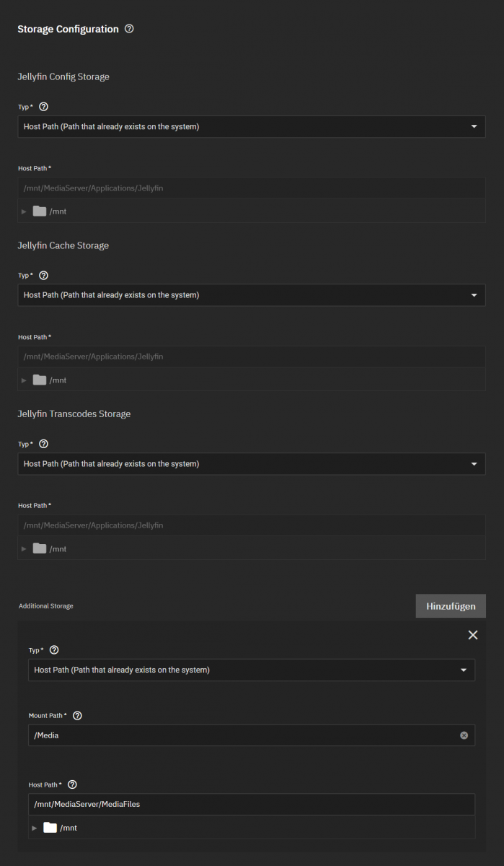
Task: Expand /mnt tree under Additional Storage
Action: click(x=34, y=828)
